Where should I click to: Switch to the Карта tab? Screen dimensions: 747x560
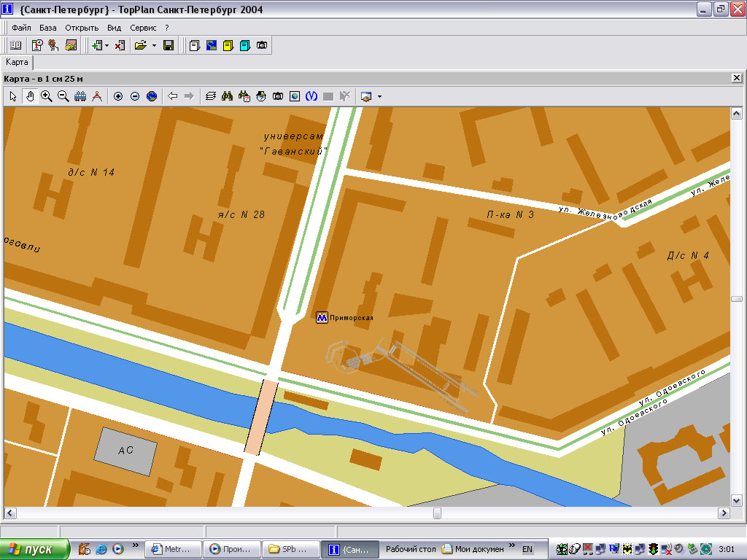[17, 62]
